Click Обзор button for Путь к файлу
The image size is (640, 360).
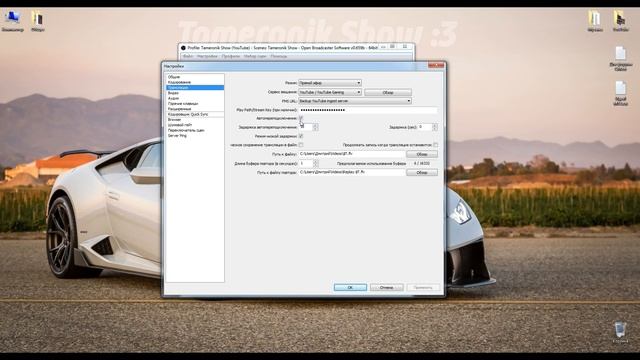(x=422, y=154)
